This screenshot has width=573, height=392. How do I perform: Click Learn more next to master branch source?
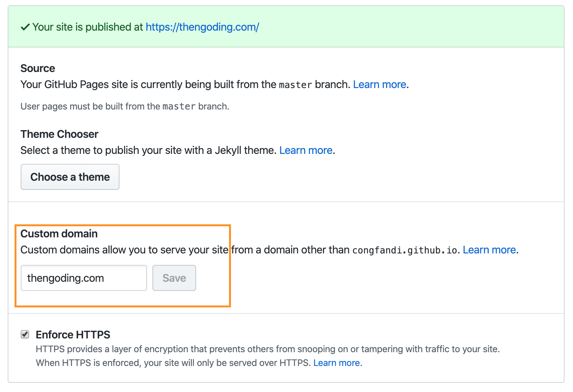click(x=379, y=85)
